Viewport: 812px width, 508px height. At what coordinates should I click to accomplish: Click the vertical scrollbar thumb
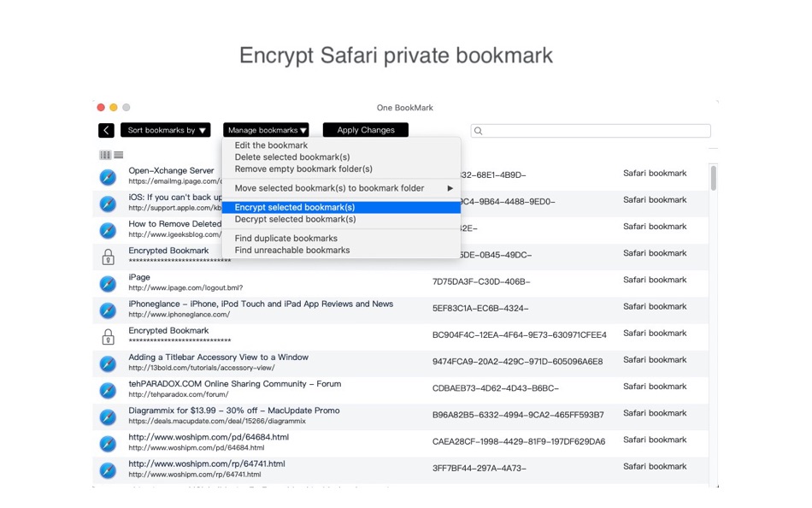[x=713, y=178]
